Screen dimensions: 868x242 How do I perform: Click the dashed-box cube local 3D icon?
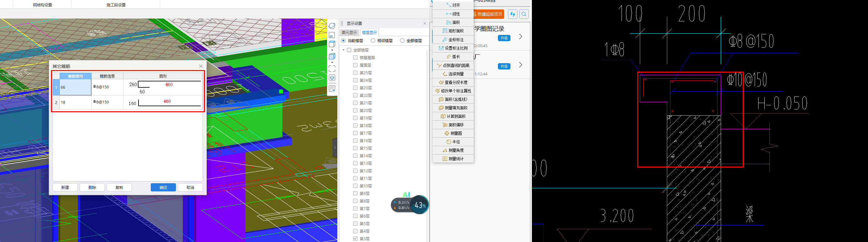332,78
